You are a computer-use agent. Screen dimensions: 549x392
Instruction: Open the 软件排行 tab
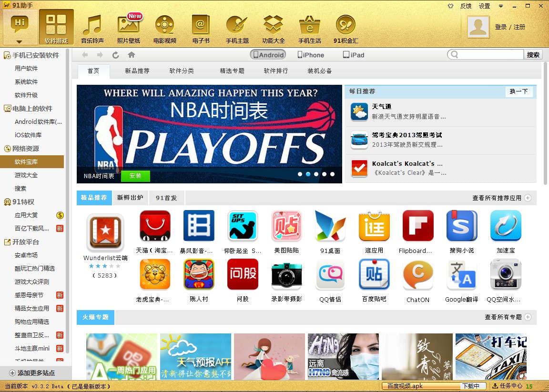click(276, 71)
